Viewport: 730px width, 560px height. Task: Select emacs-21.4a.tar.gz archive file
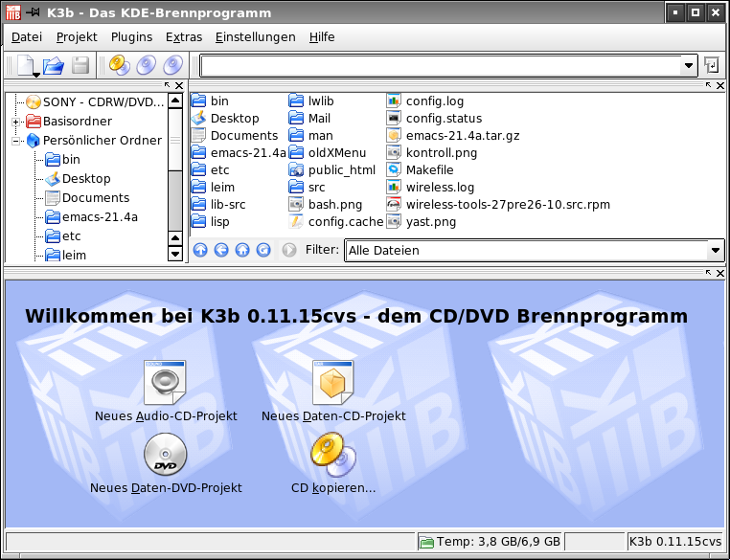(453, 135)
